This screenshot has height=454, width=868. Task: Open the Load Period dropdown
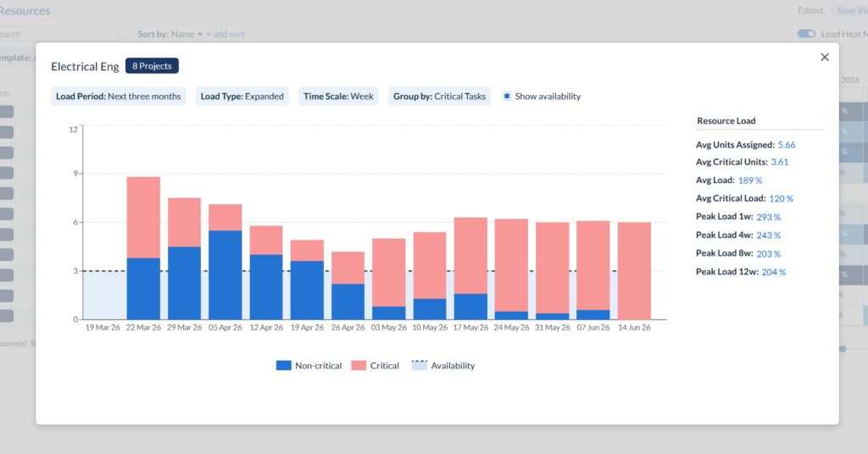[x=119, y=97]
